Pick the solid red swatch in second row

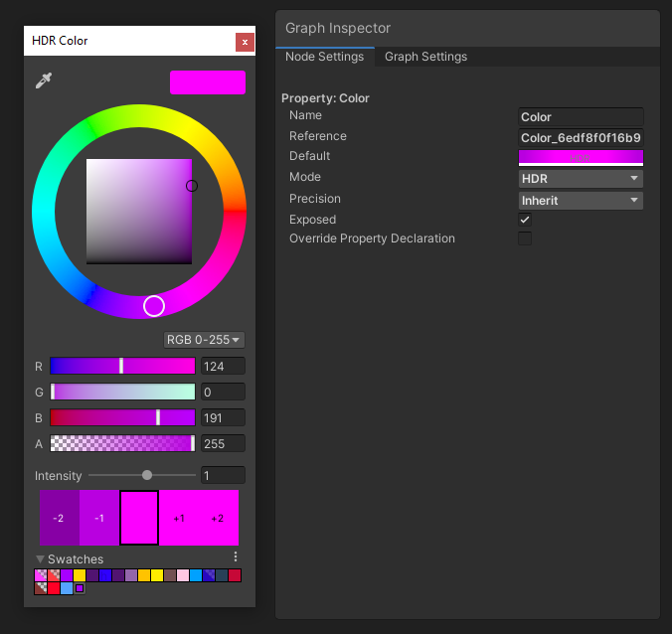click(54, 588)
